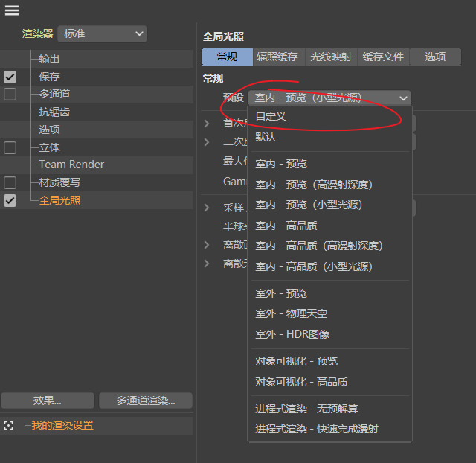Click the render settings icon beside 我的渲染设置
The height and width of the screenshot is (463, 476).
tap(9, 425)
